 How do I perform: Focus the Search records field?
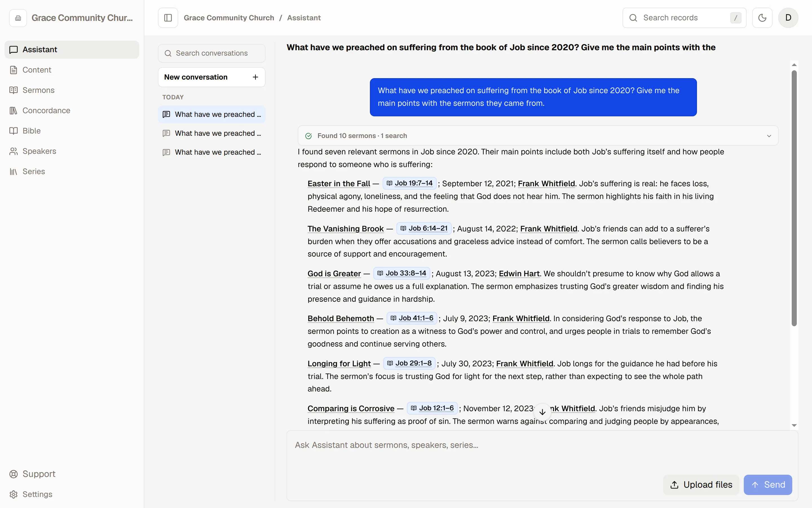(x=684, y=18)
